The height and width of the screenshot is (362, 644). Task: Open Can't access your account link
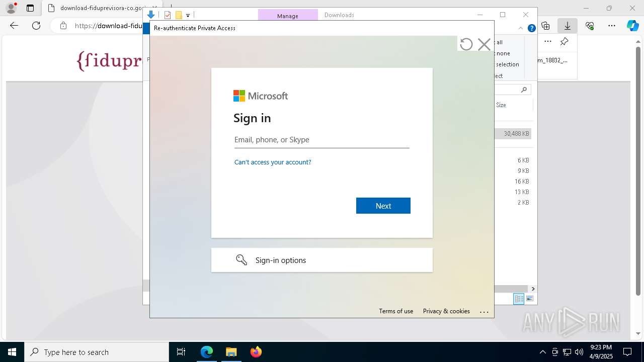[x=273, y=162]
